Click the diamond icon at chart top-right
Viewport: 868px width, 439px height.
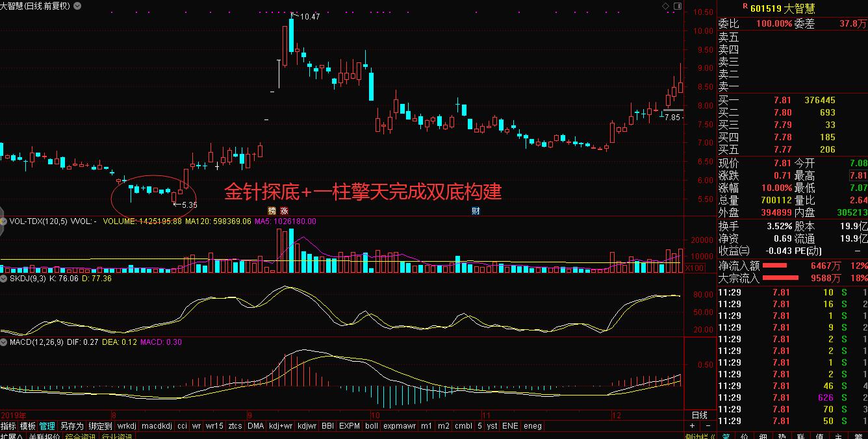[665, 6]
